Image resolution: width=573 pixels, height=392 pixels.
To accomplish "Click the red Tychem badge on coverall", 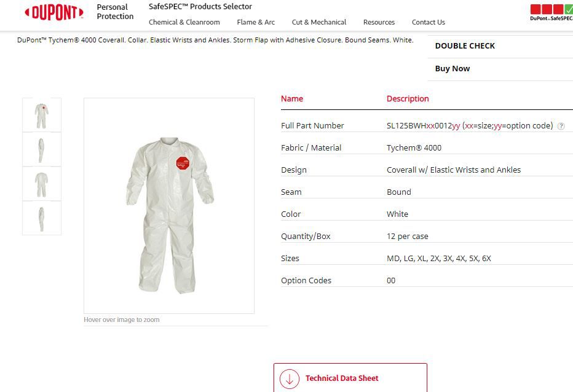I will 181,163.
